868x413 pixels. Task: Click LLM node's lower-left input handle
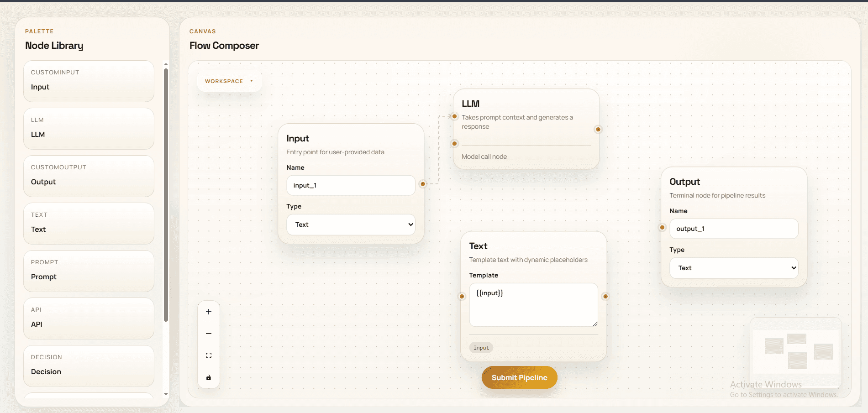pos(454,144)
